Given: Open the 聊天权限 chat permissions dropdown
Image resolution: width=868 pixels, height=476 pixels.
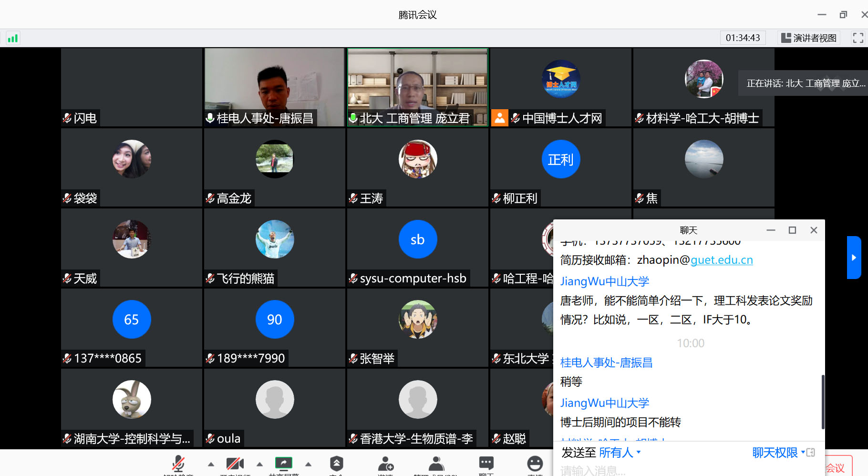Looking at the screenshot, I should [x=778, y=453].
